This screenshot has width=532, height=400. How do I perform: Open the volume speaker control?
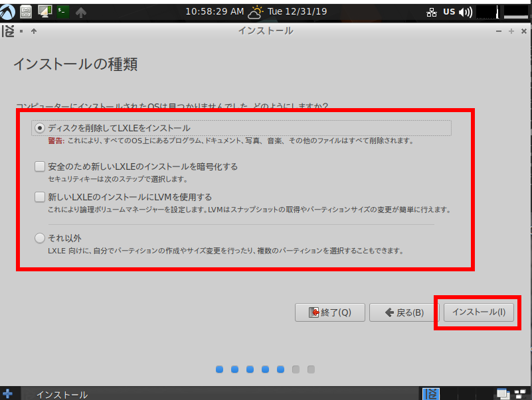[x=466, y=13]
